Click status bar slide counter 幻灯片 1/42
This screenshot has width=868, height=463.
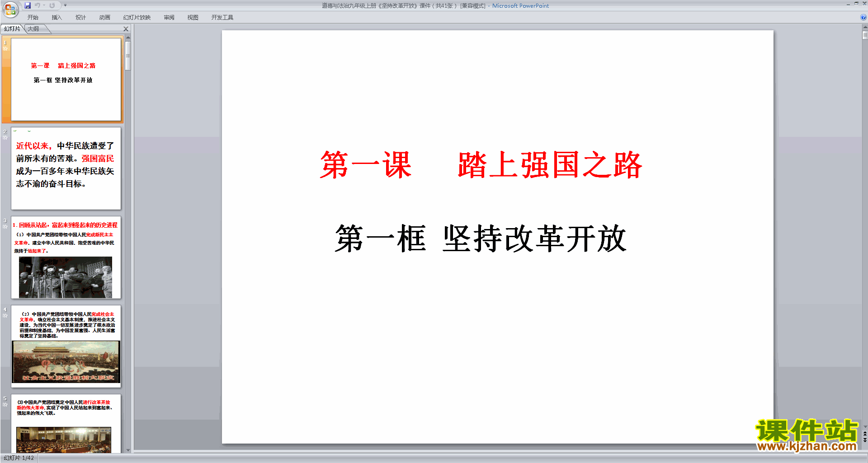point(19,458)
